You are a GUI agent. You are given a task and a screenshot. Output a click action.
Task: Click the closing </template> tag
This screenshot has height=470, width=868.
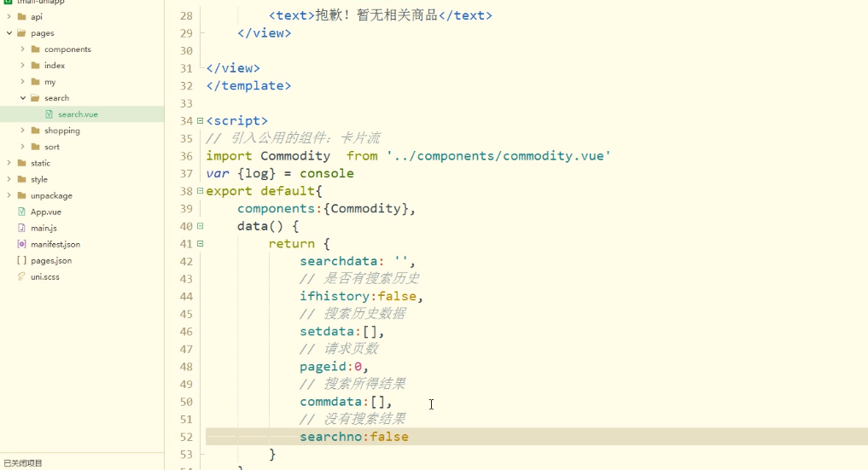tap(248, 85)
